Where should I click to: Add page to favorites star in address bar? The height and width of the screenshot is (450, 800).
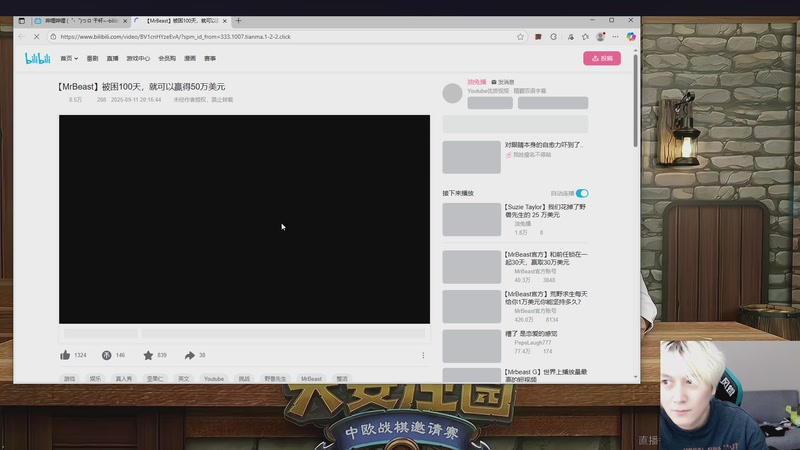520,37
